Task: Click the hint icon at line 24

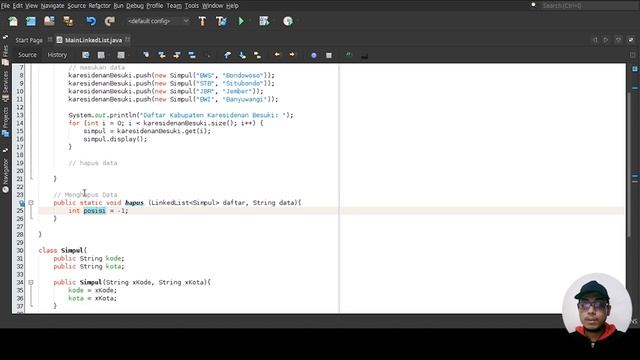Action: 21,203
